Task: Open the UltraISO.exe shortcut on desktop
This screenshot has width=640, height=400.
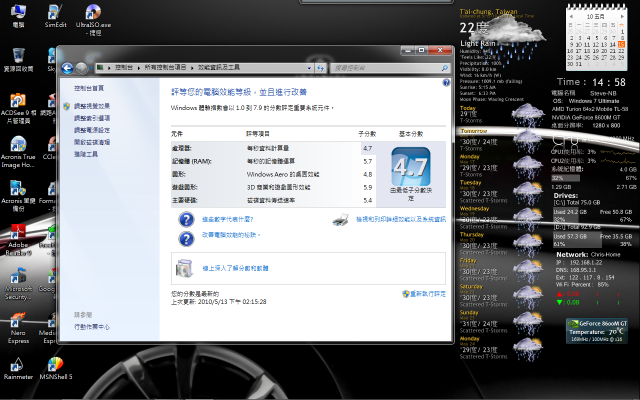Action: tap(93, 20)
